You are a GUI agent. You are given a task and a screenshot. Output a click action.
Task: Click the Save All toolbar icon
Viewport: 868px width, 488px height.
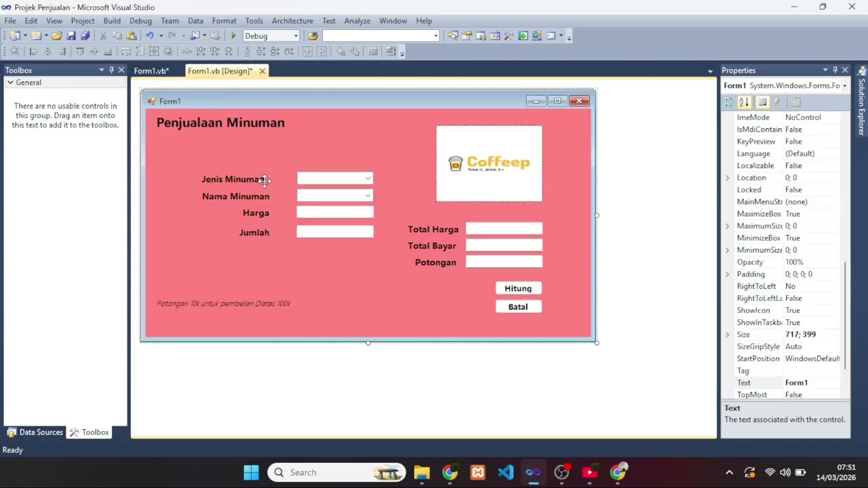point(85,36)
